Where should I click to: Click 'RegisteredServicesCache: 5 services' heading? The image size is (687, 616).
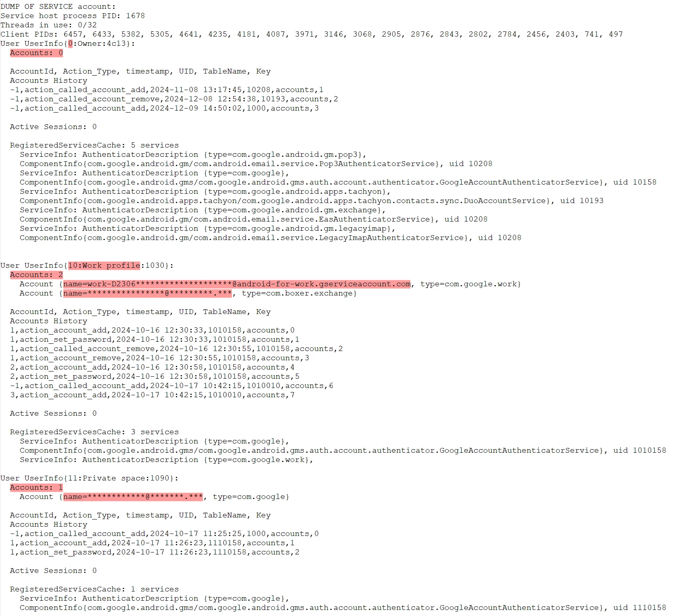[x=94, y=145]
